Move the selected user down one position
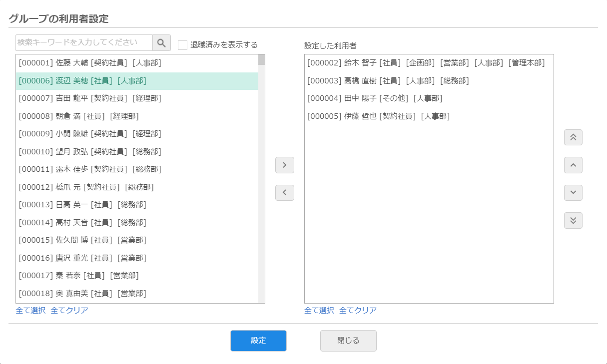The image size is (607, 364). [x=573, y=193]
